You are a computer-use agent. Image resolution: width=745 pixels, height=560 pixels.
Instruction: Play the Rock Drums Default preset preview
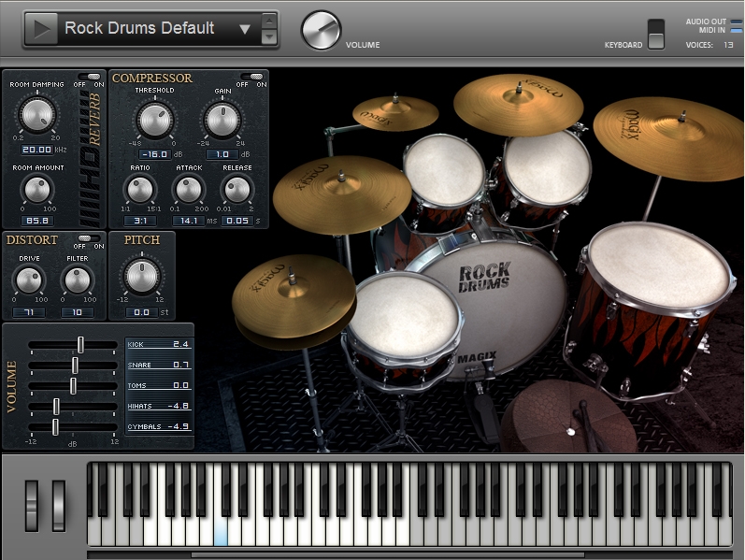[x=41, y=30]
